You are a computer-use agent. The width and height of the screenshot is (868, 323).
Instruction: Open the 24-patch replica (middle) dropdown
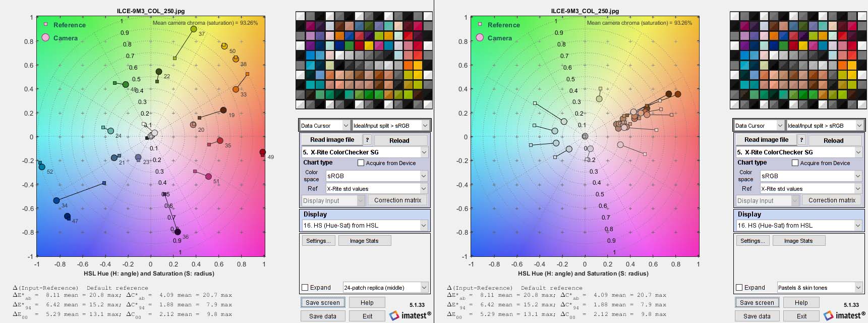coord(385,288)
